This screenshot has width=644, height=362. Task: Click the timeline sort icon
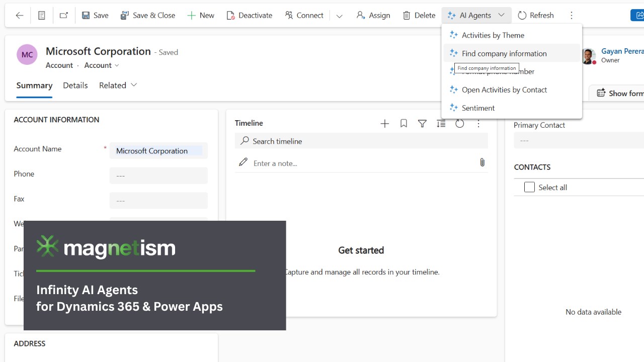tap(441, 124)
